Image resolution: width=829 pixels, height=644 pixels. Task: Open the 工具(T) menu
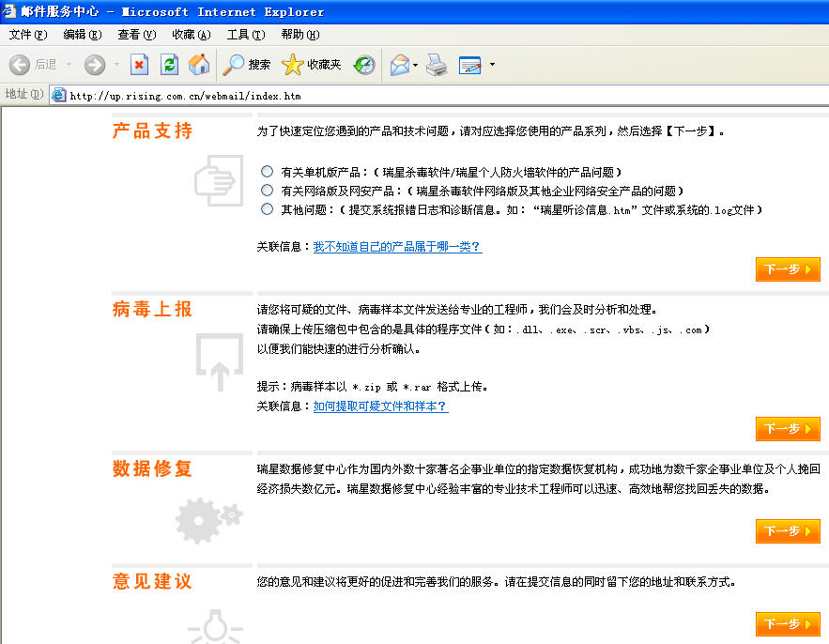point(245,35)
